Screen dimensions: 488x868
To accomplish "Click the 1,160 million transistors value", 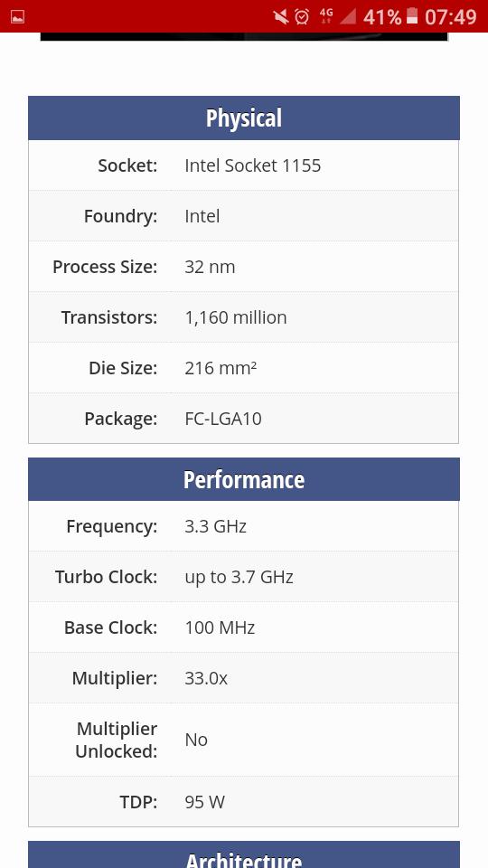I will pyautogui.click(x=236, y=317).
